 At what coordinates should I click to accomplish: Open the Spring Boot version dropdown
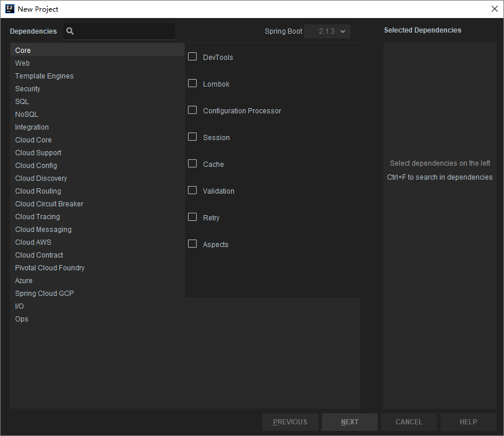[327, 31]
